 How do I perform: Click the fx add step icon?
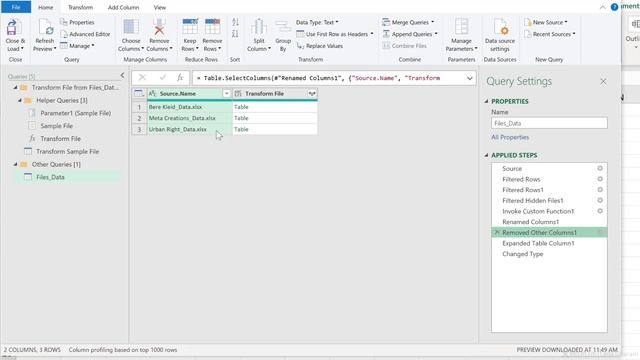(x=180, y=78)
